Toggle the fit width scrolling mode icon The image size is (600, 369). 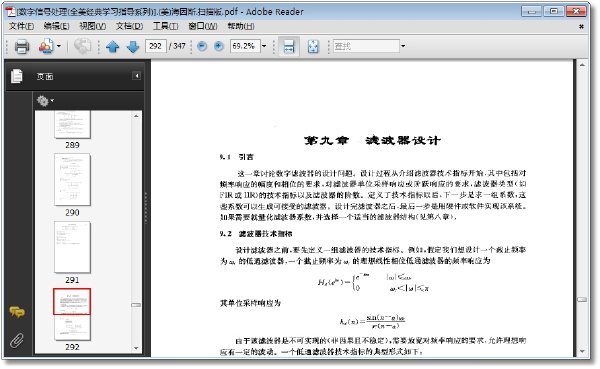tap(289, 47)
